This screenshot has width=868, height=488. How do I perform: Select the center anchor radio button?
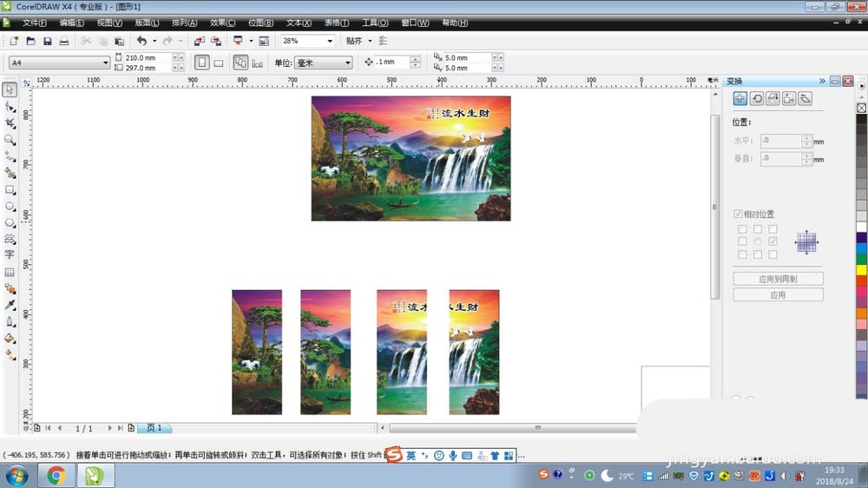pyautogui.click(x=757, y=241)
